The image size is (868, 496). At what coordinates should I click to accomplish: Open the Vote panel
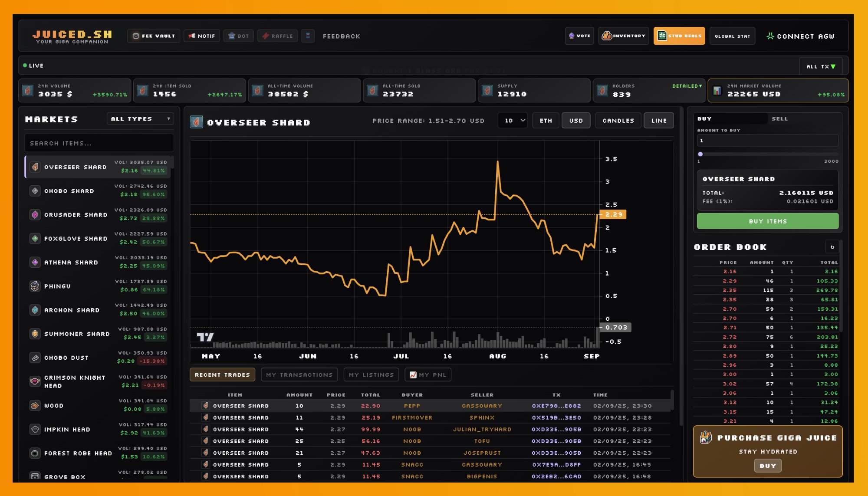coord(579,36)
